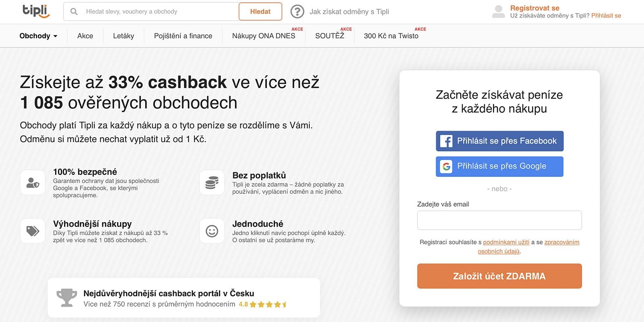Click the Zadejte váš email input field

tap(499, 220)
